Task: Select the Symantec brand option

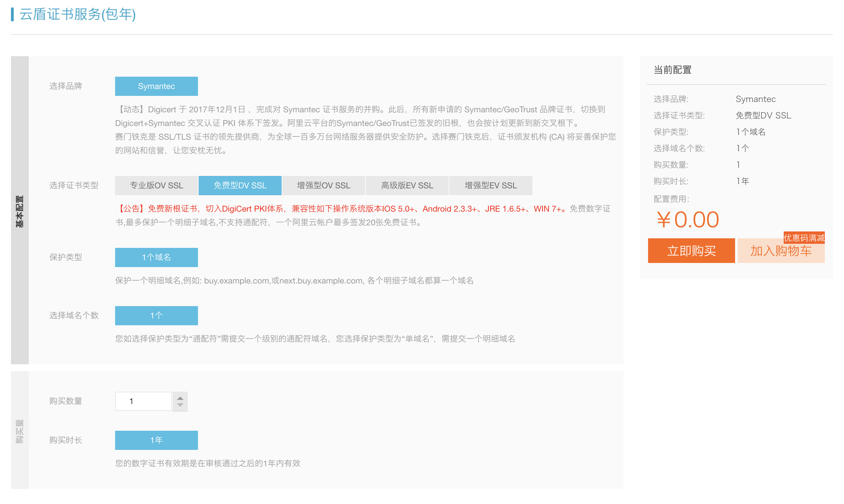Action: click(156, 86)
